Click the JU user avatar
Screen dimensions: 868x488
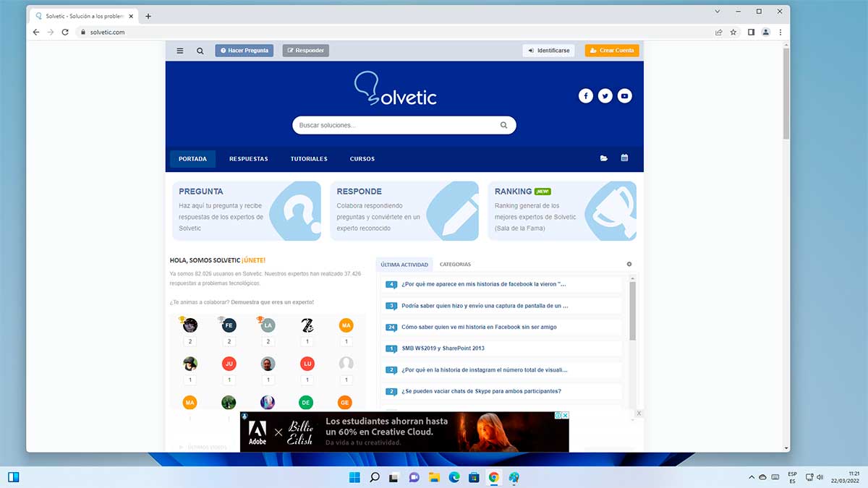tap(229, 364)
